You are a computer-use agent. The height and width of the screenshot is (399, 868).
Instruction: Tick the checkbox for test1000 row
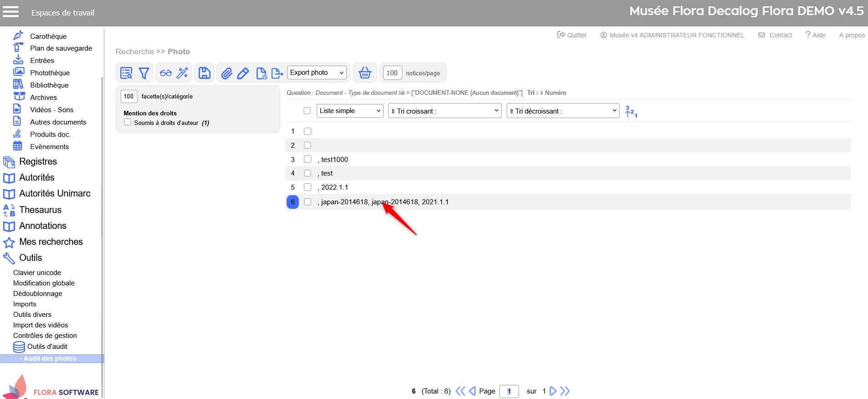pos(308,159)
